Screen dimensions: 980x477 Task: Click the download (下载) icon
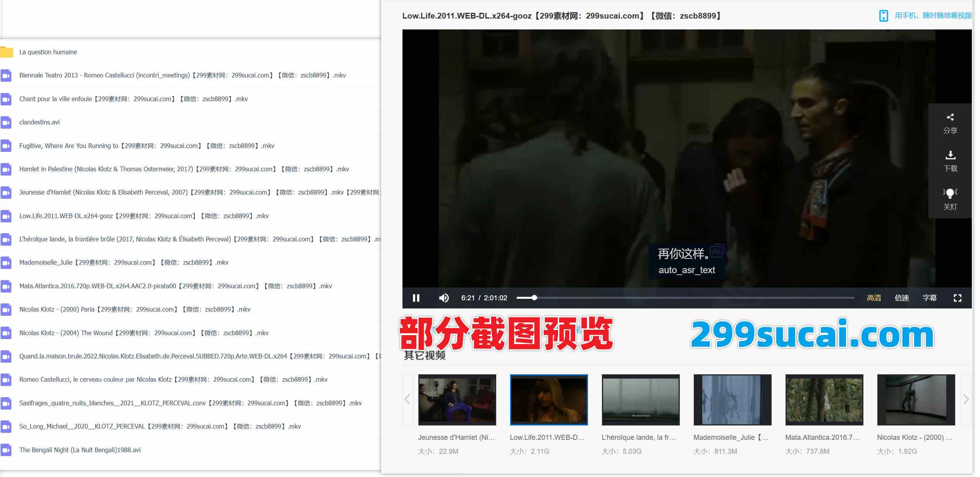pyautogui.click(x=950, y=155)
